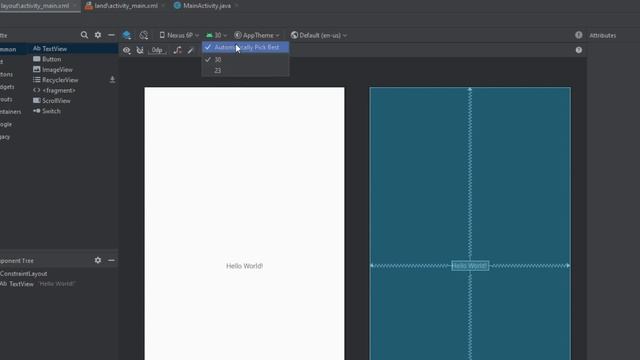640x360 pixels.
Task: Minimize the Component Tree panel
Action: (x=111, y=260)
